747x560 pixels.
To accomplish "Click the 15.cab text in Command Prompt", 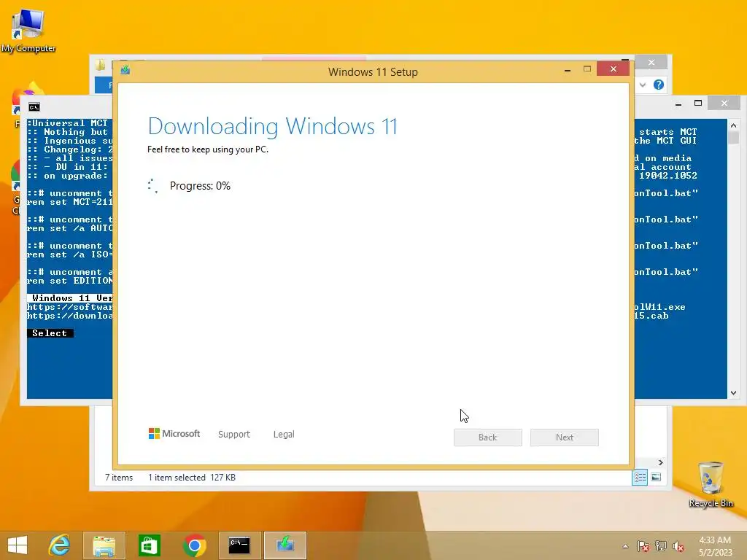I will click(x=651, y=316).
